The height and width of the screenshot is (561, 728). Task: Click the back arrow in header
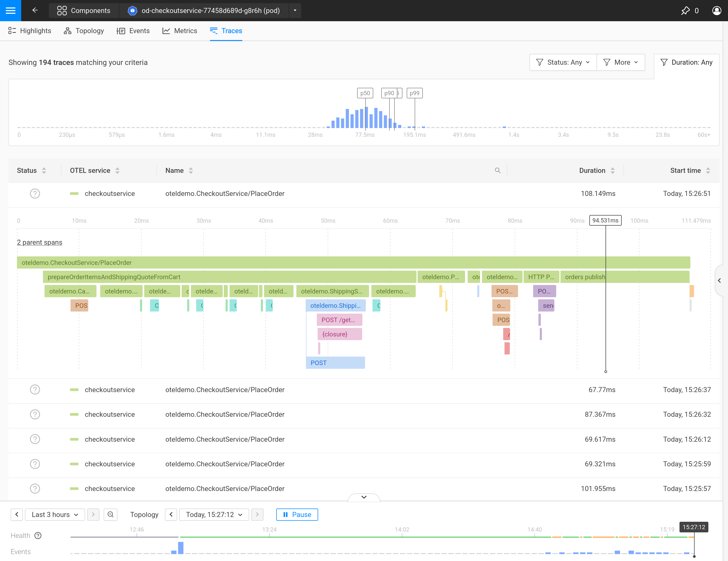[35, 10]
